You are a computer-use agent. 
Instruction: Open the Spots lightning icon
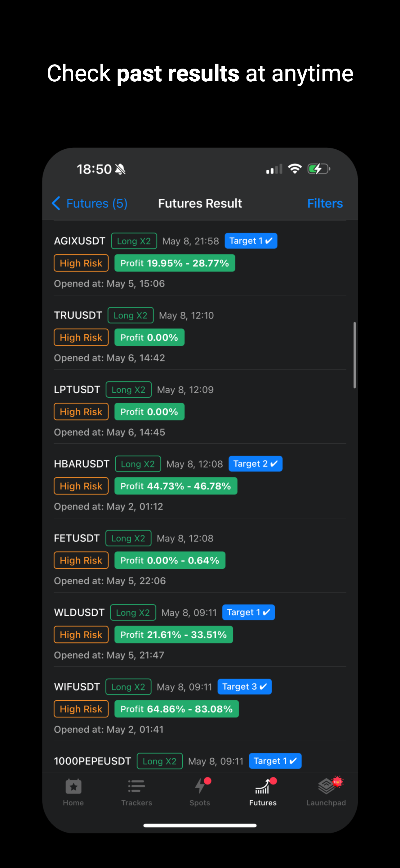pyautogui.click(x=200, y=786)
